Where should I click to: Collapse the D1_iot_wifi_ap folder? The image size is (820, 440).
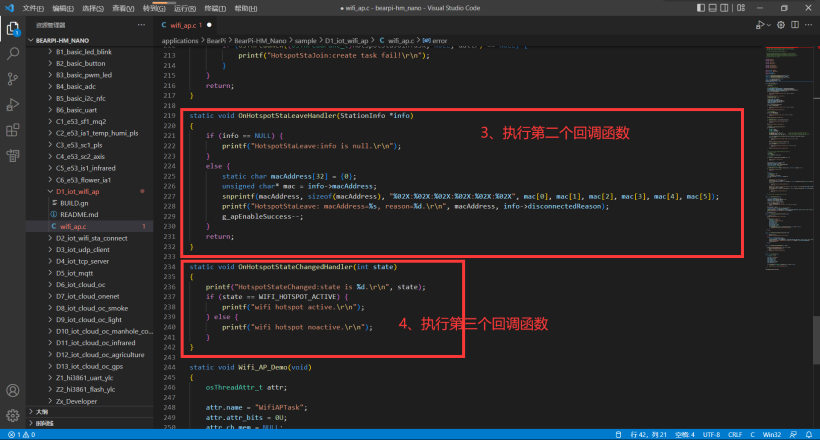coord(50,190)
